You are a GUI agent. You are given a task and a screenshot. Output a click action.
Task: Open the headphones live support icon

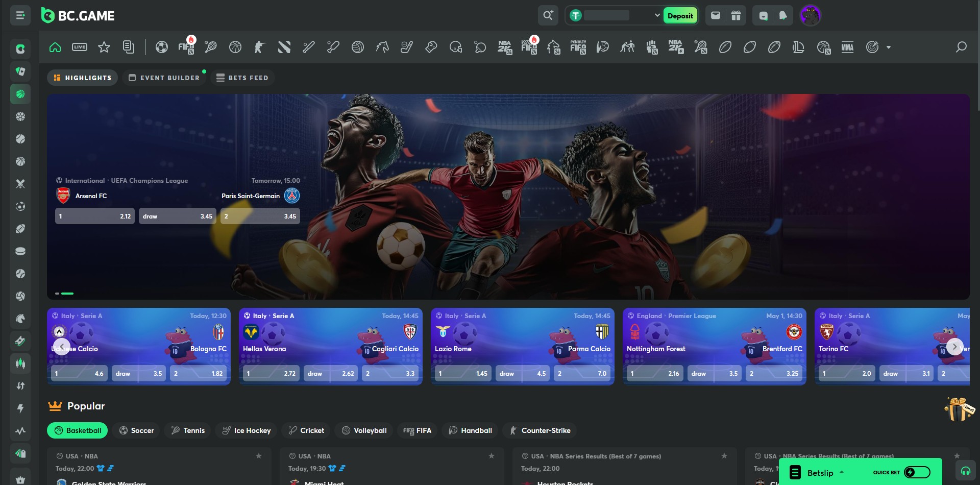pos(966,471)
